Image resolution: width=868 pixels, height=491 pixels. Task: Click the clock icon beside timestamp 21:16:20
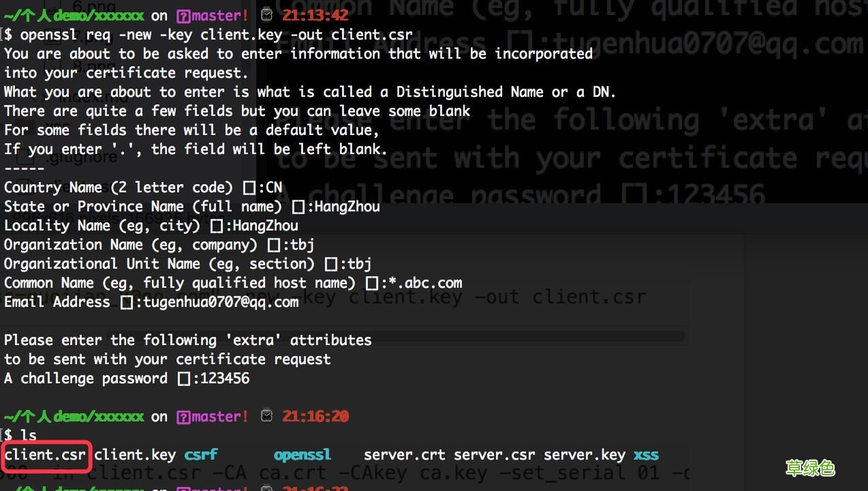(x=266, y=415)
